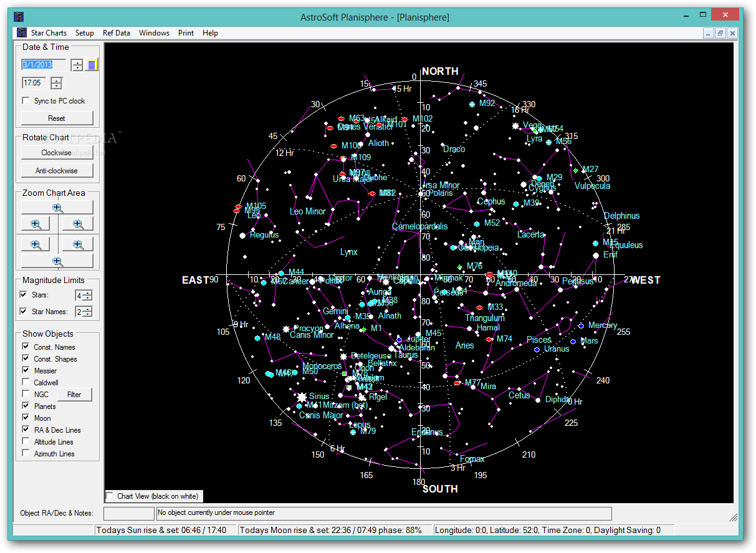The image size is (756, 553).
Task: Click the time input field 17:05
Action: pos(35,83)
